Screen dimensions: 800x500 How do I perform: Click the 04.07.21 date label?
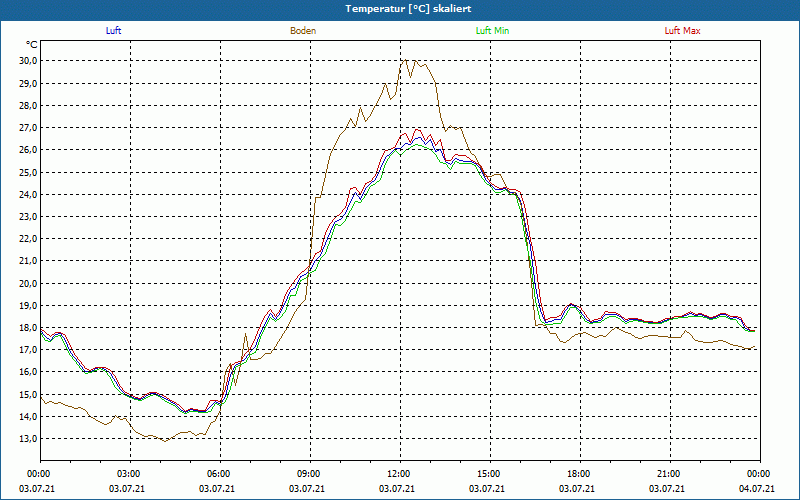coord(757,489)
